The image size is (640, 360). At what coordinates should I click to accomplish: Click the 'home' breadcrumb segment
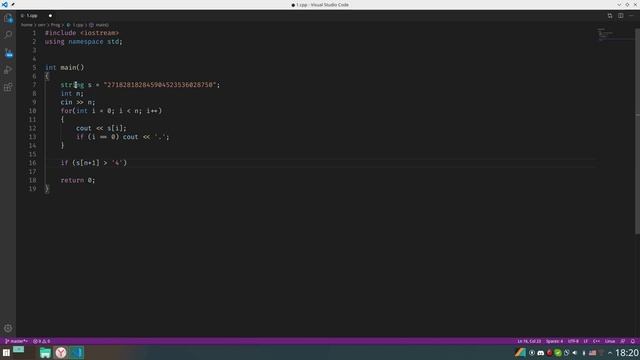click(27, 25)
